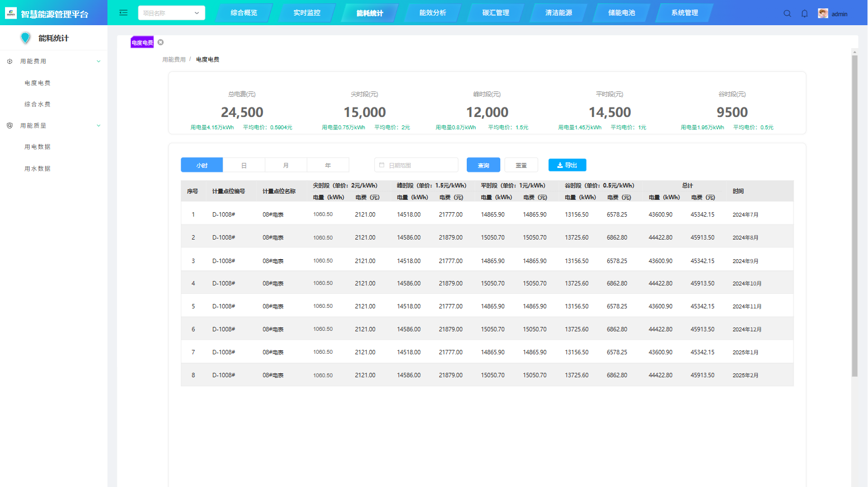Open the notification bell icon
The image size is (868, 487).
click(805, 13)
